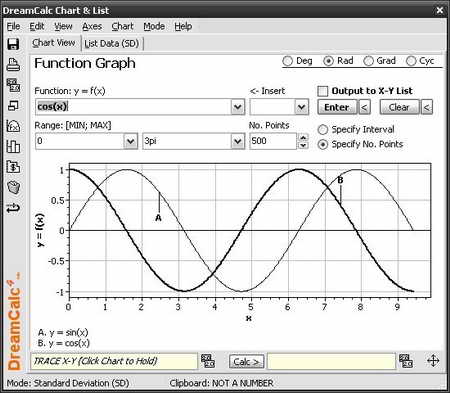The height and width of the screenshot is (393, 450).
Task: Click the move crosshair icon
Action: (433, 361)
